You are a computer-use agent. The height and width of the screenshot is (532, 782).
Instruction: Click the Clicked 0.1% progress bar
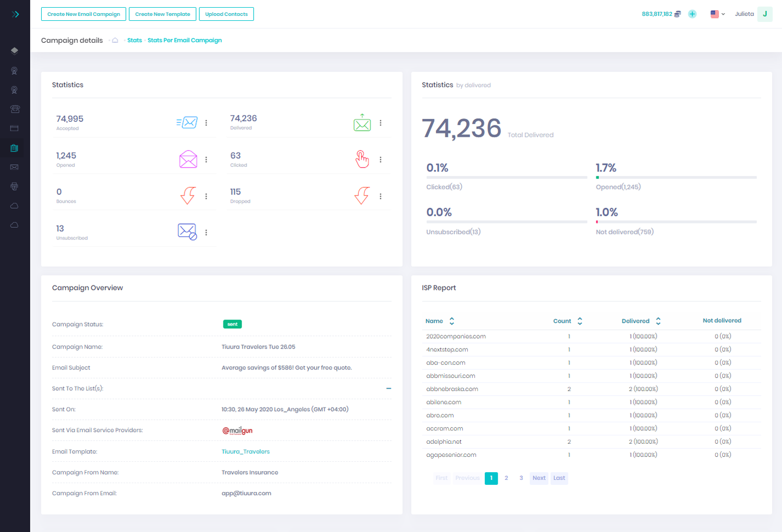(x=507, y=177)
